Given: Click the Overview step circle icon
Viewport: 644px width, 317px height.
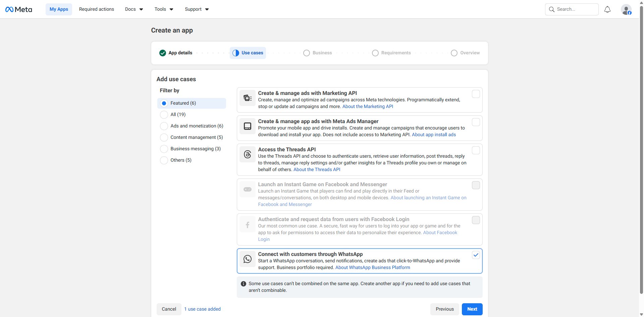Looking at the screenshot, I should (454, 53).
